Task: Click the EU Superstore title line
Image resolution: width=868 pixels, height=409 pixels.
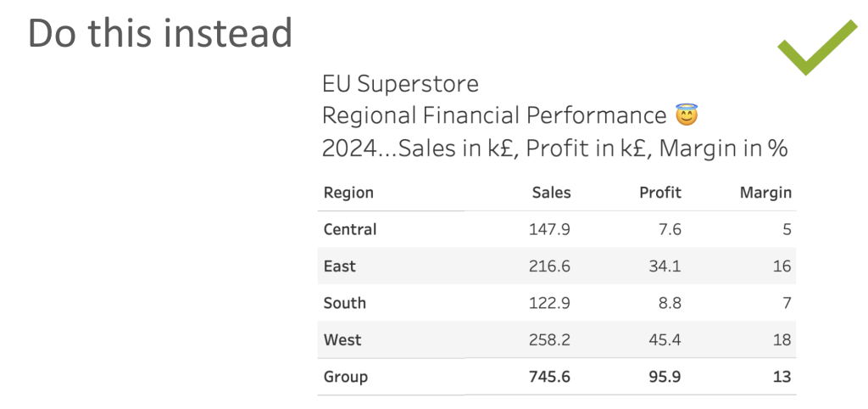Action: (x=400, y=84)
